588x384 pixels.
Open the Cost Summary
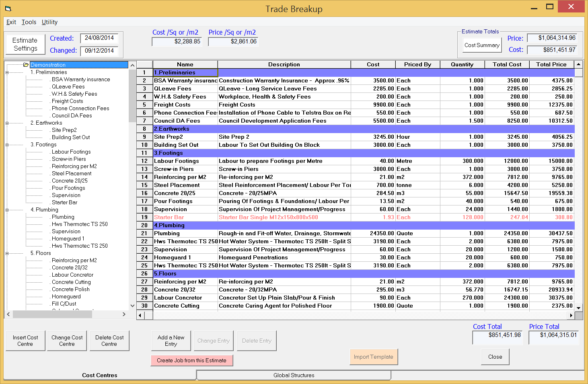pos(482,45)
